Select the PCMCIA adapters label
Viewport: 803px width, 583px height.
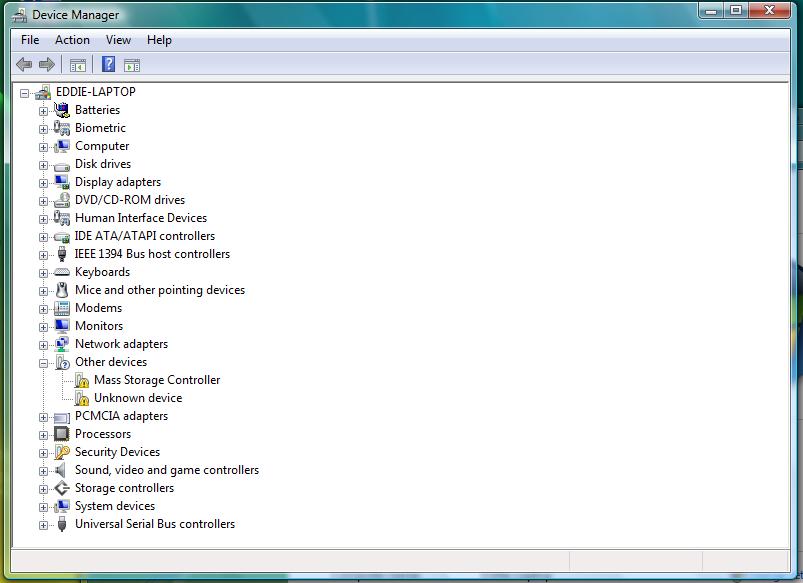click(121, 416)
